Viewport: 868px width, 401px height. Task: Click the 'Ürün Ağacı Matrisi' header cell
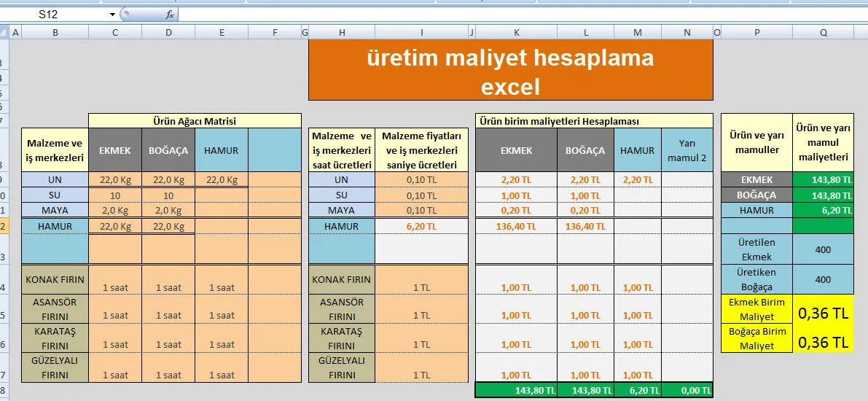(195, 121)
